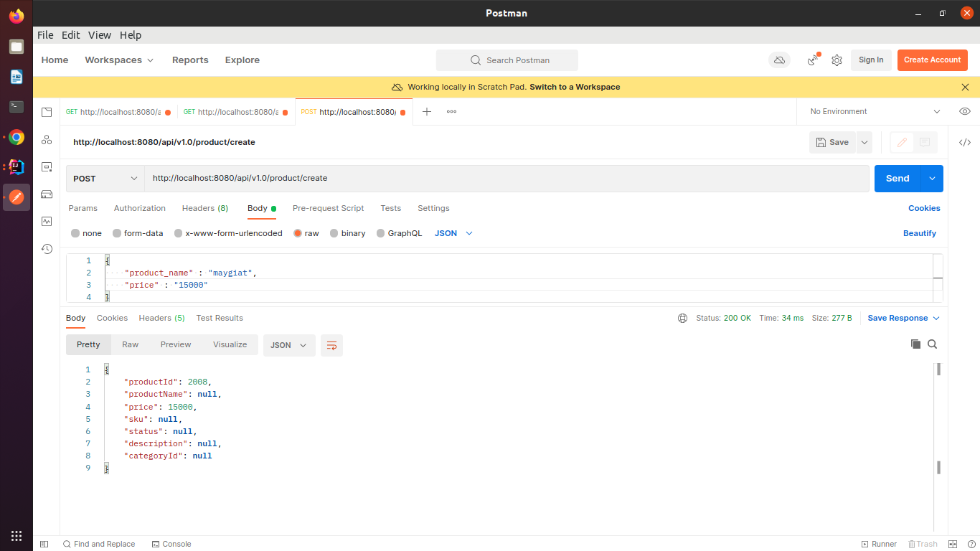Open the Monitors sidebar icon
The width and height of the screenshot is (980, 551).
point(47,221)
